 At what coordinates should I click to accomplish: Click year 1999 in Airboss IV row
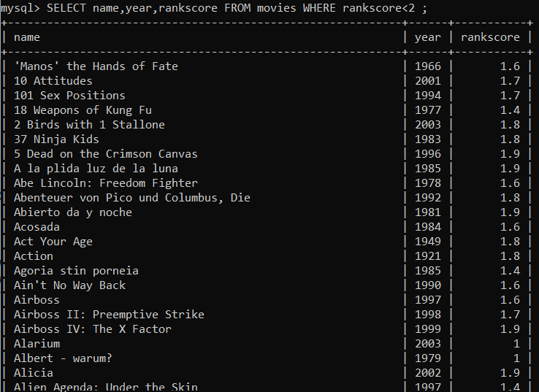[x=428, y=328]
